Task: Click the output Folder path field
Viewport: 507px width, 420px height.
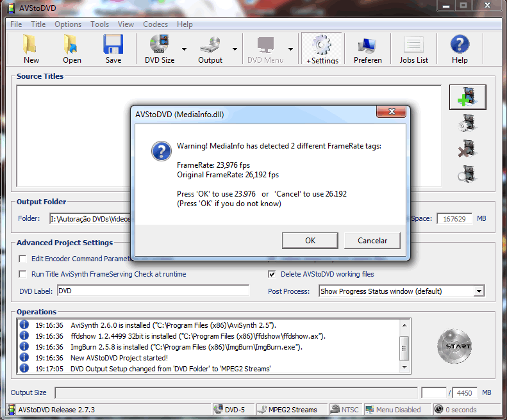Action: (90, 219)
